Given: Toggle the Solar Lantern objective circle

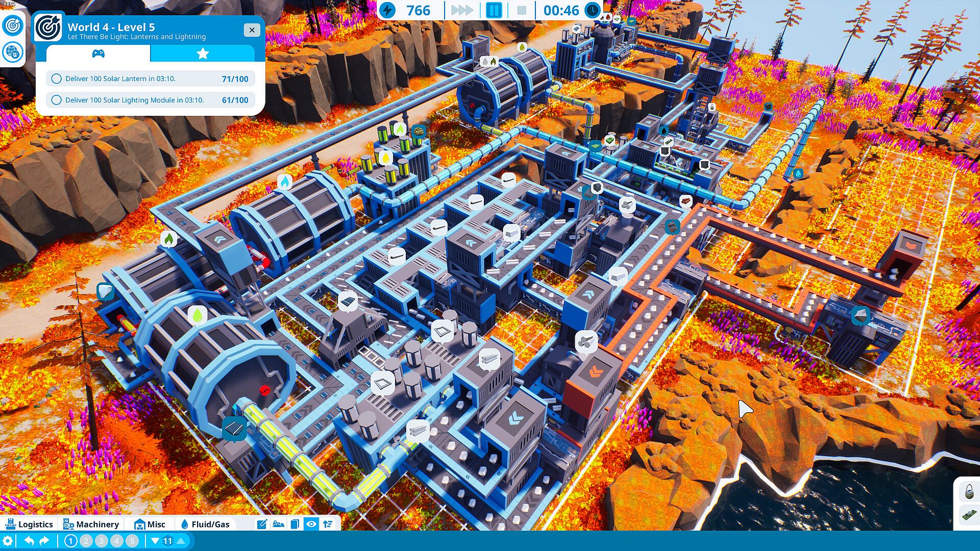Looking at the screenshot, I should point(57,79).
